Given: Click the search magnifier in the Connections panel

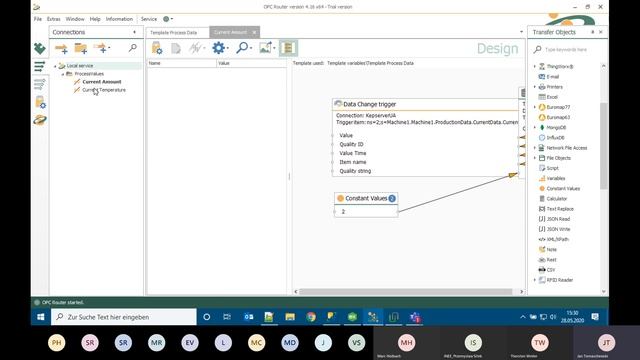Looking at the screenshot, I should click(x=133, y=48).
